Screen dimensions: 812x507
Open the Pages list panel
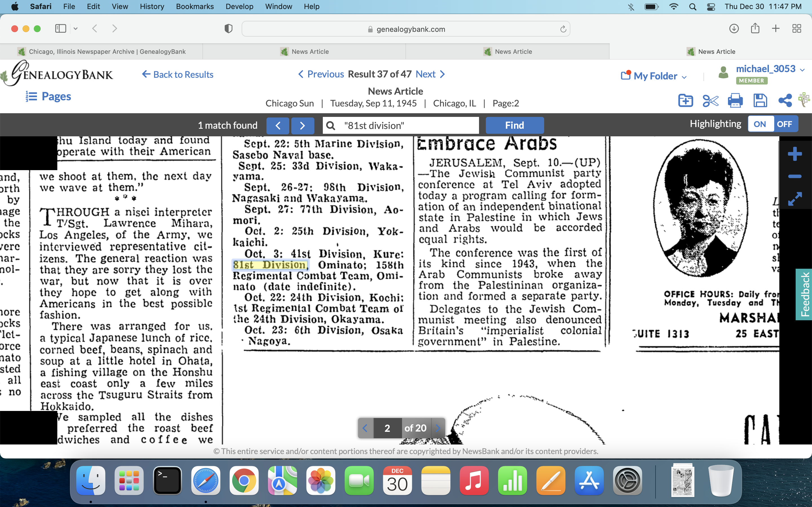(49, 97)
